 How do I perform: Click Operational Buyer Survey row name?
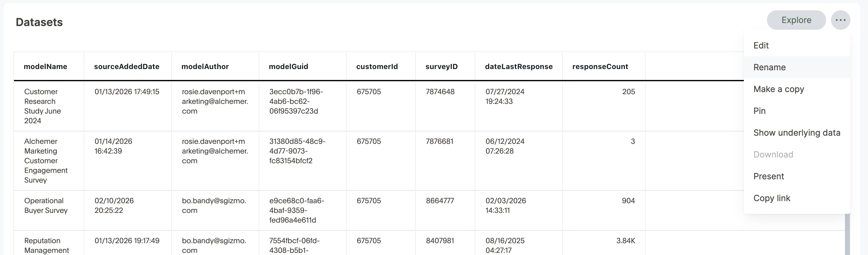tap(46, 206)
